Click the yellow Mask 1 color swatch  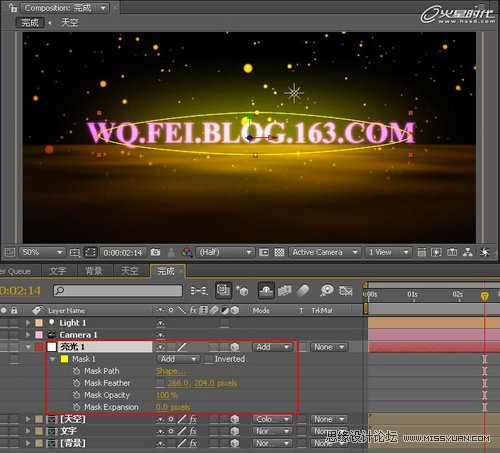pyautogui.click(x=64, y=359)
